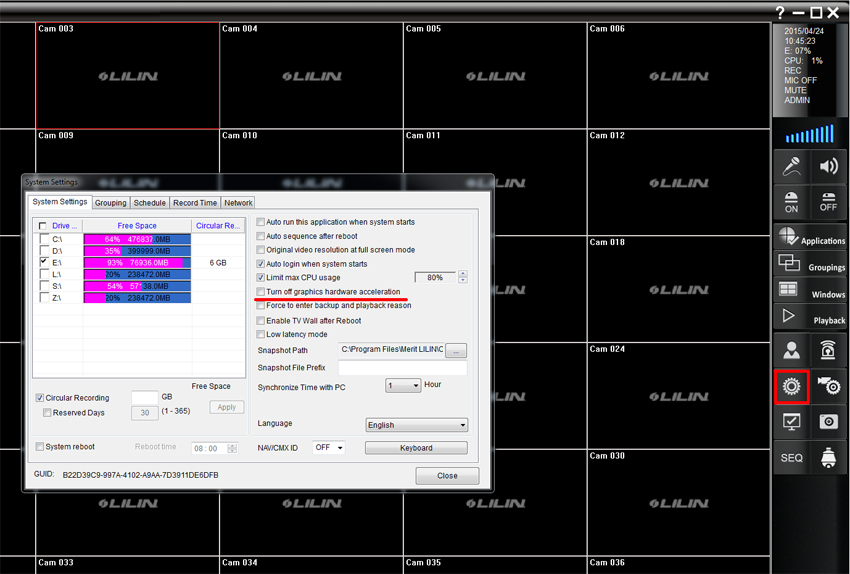Switch to the Schedule tab
This screenshot has width=850, height=574.
tap(149, 203)
